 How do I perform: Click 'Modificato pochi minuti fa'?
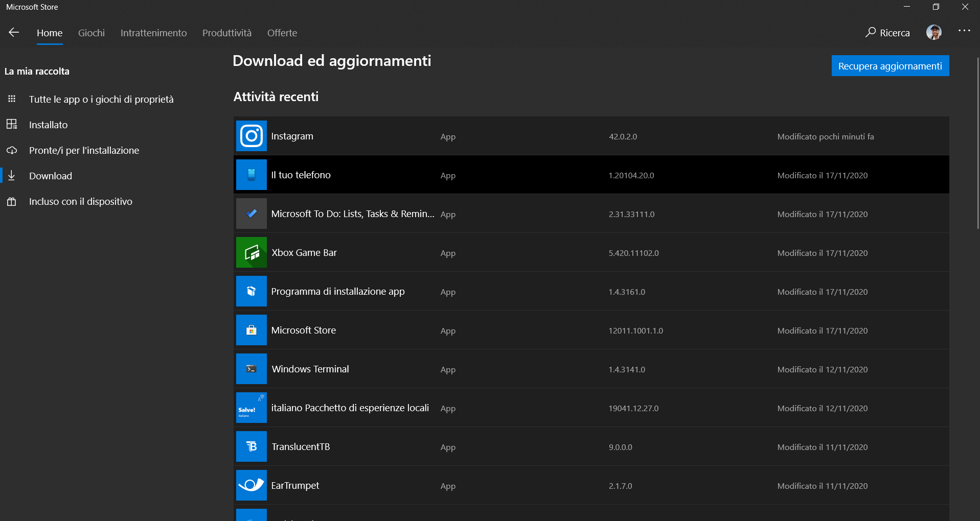[826, 136]
